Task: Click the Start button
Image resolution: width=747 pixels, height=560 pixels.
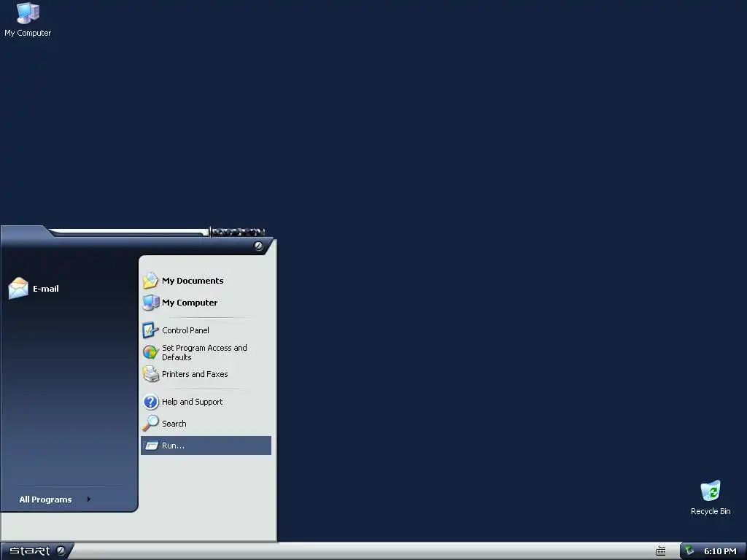Action: point(37,551)
